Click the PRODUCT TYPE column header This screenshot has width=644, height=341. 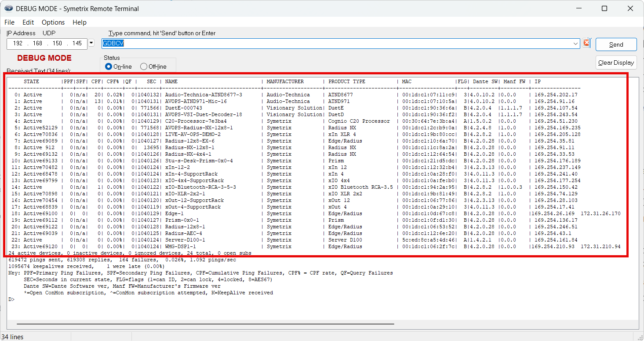(x=347, y=81)
